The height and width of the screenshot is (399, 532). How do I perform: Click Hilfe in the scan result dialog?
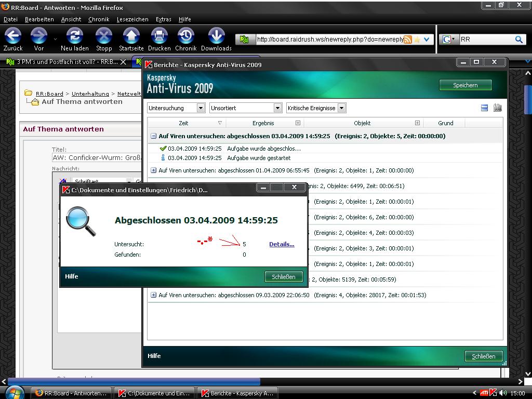(72, 276)
